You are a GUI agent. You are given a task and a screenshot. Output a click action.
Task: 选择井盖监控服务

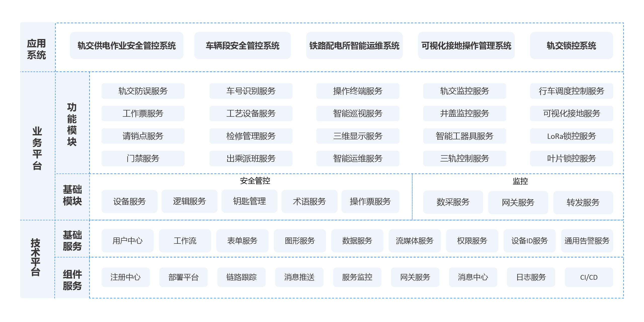pyautogui.click(x=464, y=114)
